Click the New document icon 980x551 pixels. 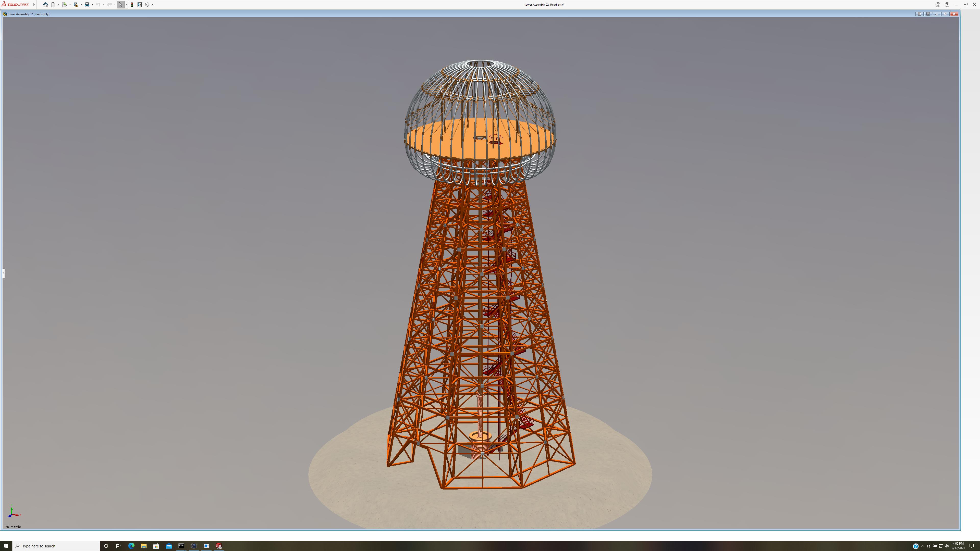coord(54,5)
